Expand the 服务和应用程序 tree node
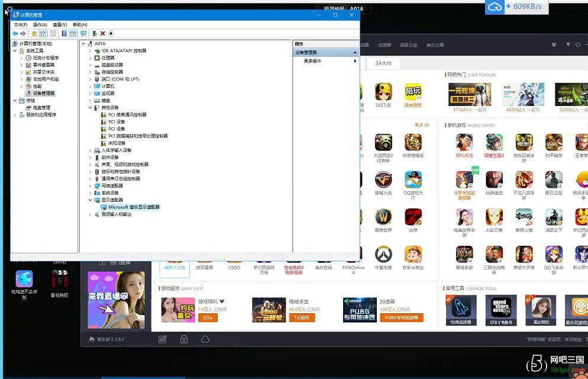This screenshot has width=588, height=379. click(x=15, y=115)
